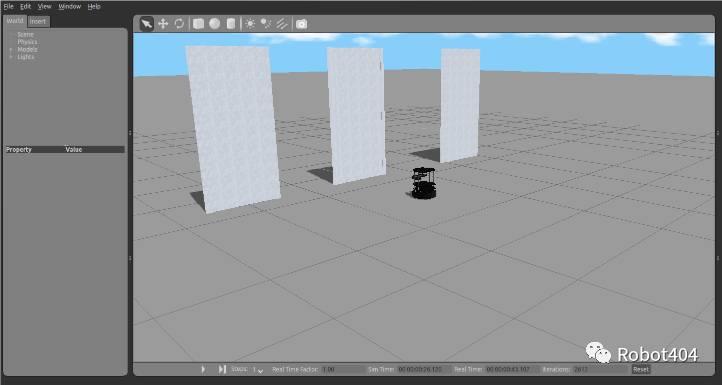722x385 pixels.
Task: Activate the rotate mode tool
Action: pyautogui.click(x=179, y=24)
